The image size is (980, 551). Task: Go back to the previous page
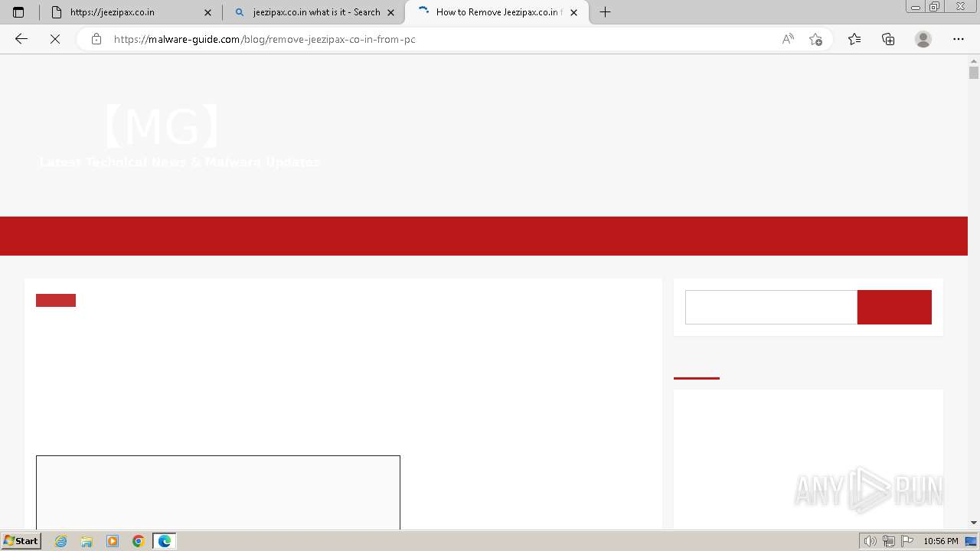[x=21, y=39]
